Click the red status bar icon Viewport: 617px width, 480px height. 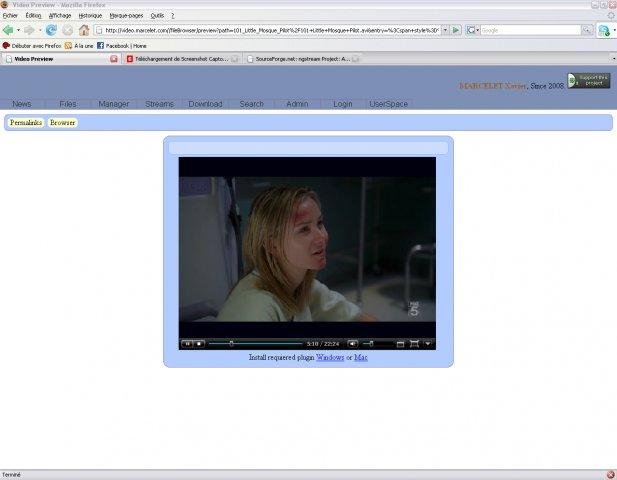click(x=611, y=475)
